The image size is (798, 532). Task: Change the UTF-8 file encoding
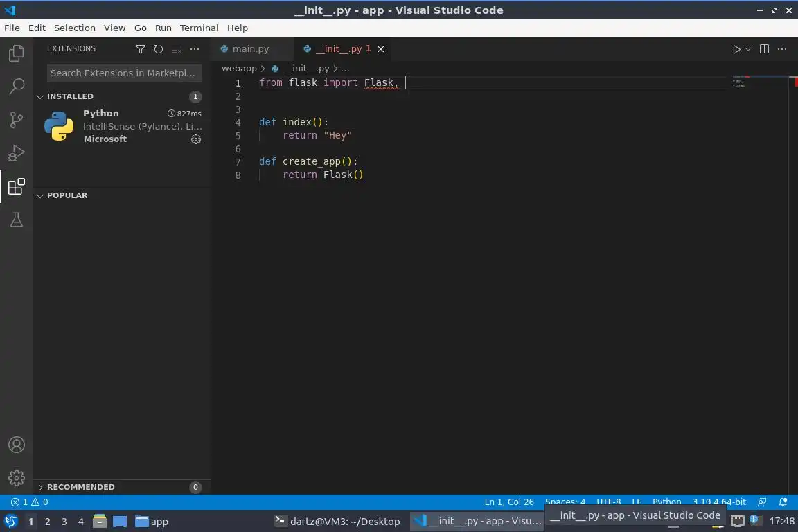[x=608, y=502]
